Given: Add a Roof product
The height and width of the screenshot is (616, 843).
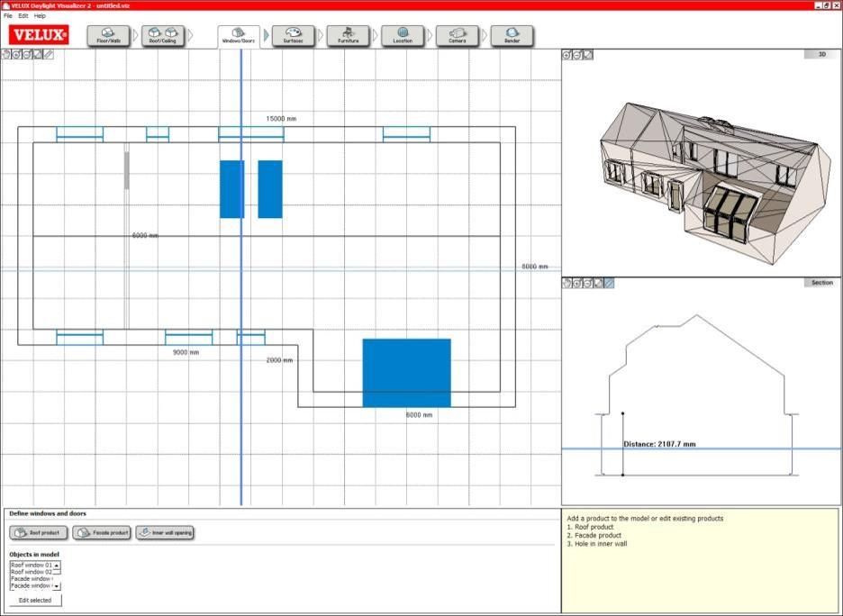Looking at the screenshot, I should coord(38,533).
